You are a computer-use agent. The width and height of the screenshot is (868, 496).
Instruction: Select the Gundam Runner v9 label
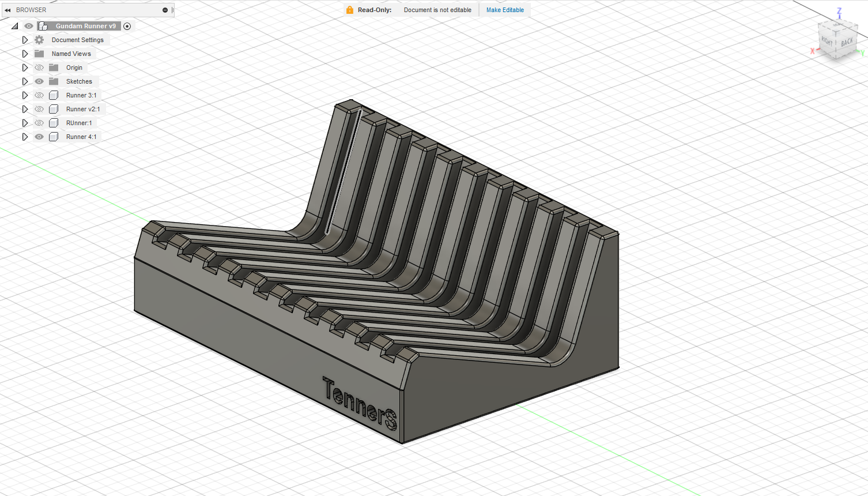click(x=86, y=26)
